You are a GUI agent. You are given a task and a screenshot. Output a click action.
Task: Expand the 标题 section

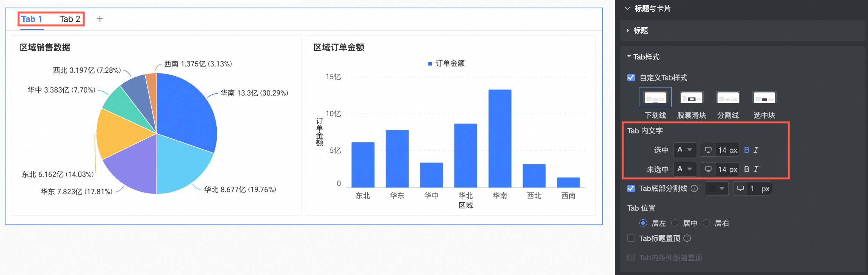(641, 30)
